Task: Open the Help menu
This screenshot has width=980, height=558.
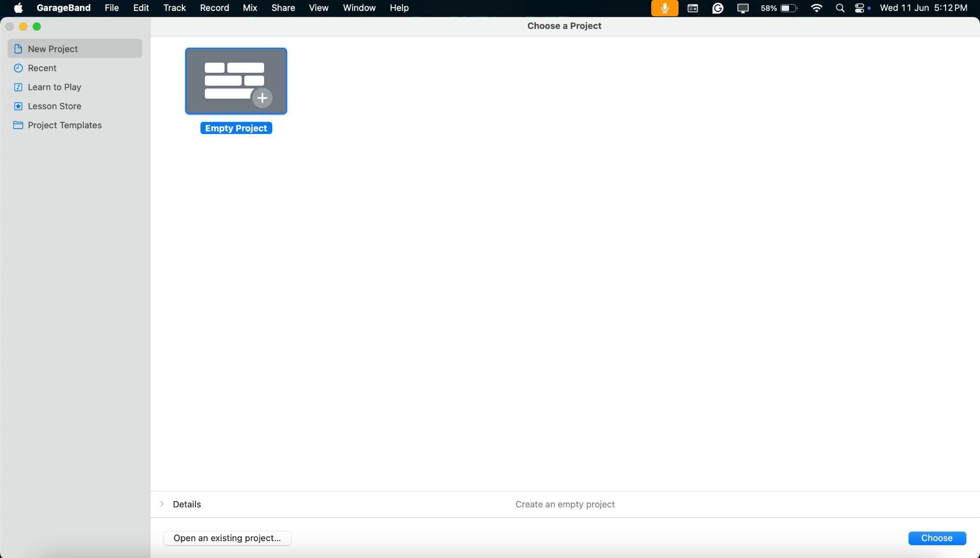Action: pos(399,8)
